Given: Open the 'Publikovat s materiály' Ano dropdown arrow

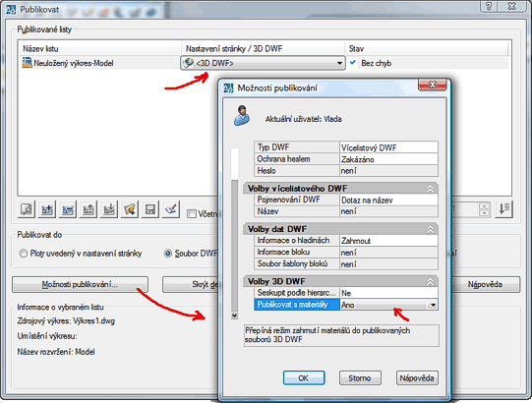Looking at the screenshot, I should coord(433,305).
